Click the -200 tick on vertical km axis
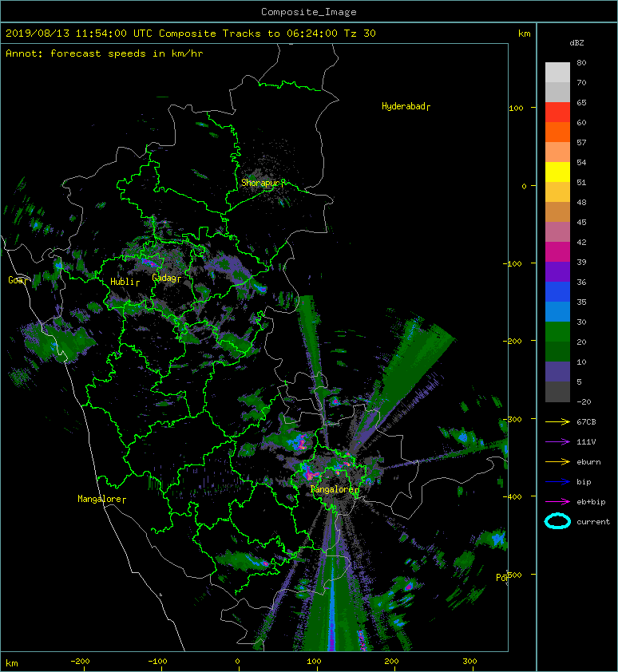This screenshot has height=672, width=618. [513, 341]
